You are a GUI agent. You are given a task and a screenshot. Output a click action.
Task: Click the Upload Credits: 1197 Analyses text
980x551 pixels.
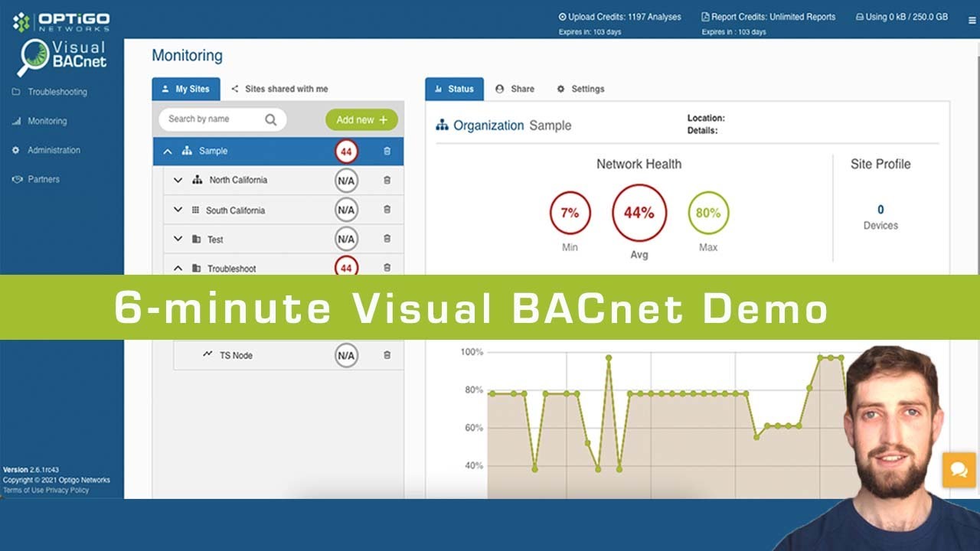pyautogui.click(x=619, y=17)
